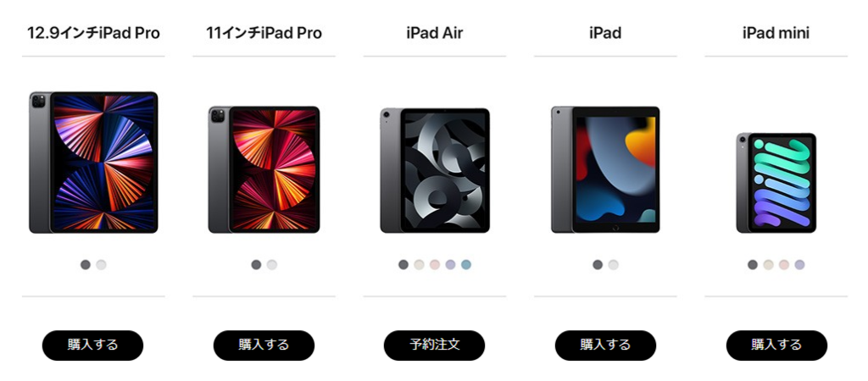Open the iPad mini product image
Image resolution: width=868 pixels, height=381 pixels.
pyautogui.click(x=776, y=183)
